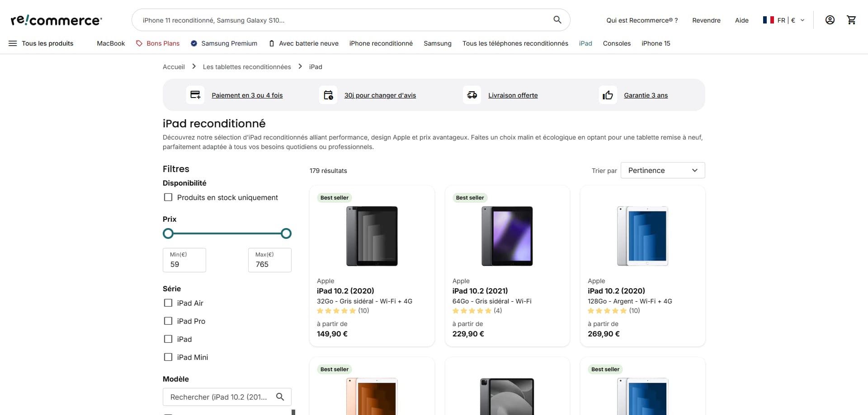Check the plain iPad series filter
Viewport: 868px width, 415px height.
pos(168,339)
